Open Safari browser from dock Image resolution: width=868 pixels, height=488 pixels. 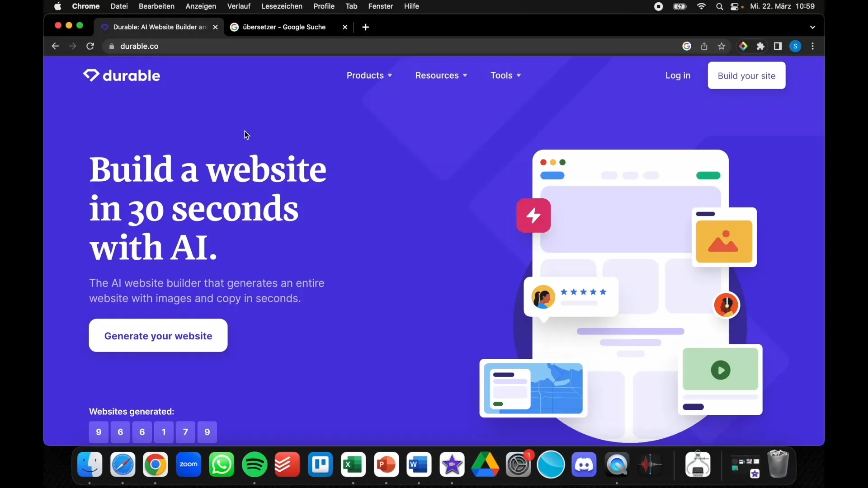click(123, 464)
